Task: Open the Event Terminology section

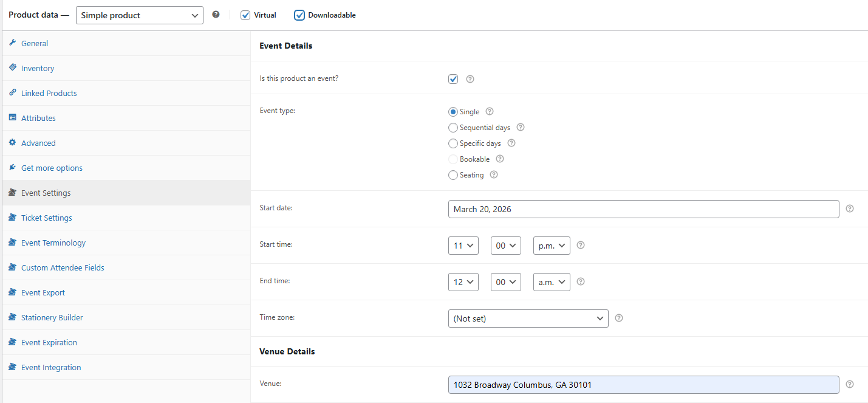Action: pyautogui.click(x=126, y=243)
